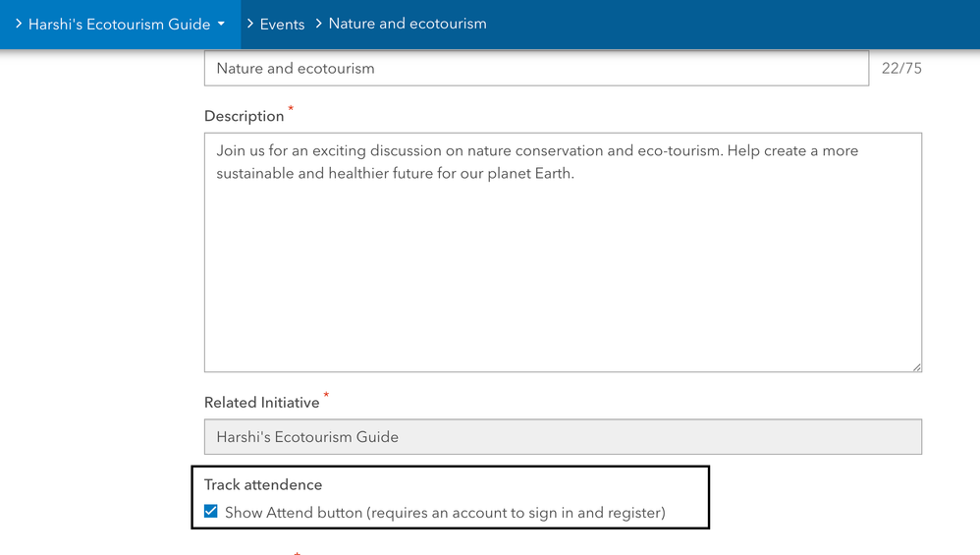This screenshot has height=555, width=980.
Task: Click the Harshi's Ecotourism Guide breadcrumb title
Action: (x=119, y=24)
